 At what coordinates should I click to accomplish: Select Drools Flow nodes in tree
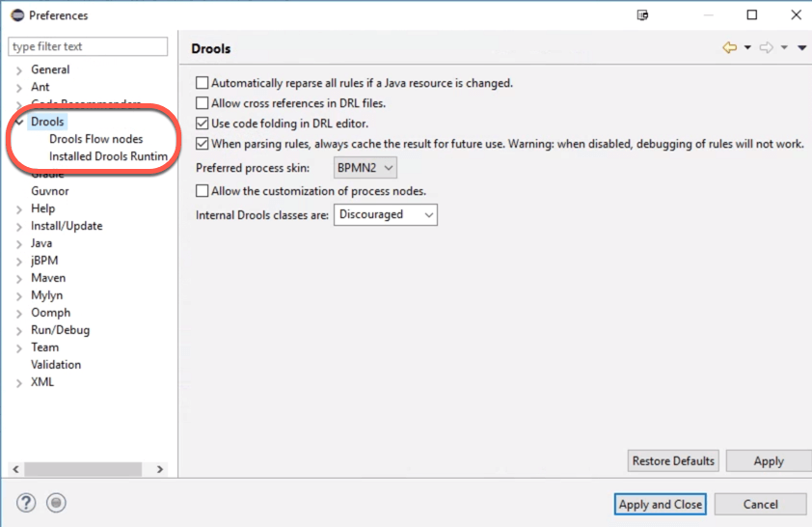pyautogui.click(x=95, y=139)
